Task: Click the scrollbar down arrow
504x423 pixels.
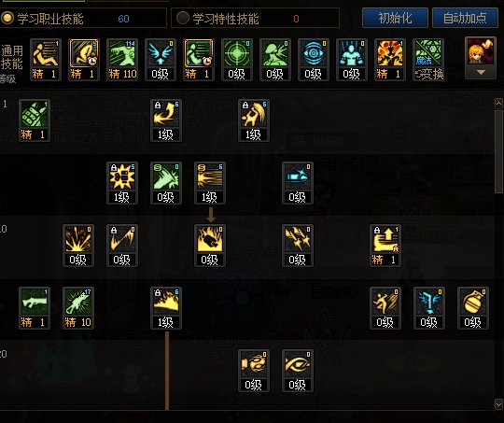Action: (498, 404)
